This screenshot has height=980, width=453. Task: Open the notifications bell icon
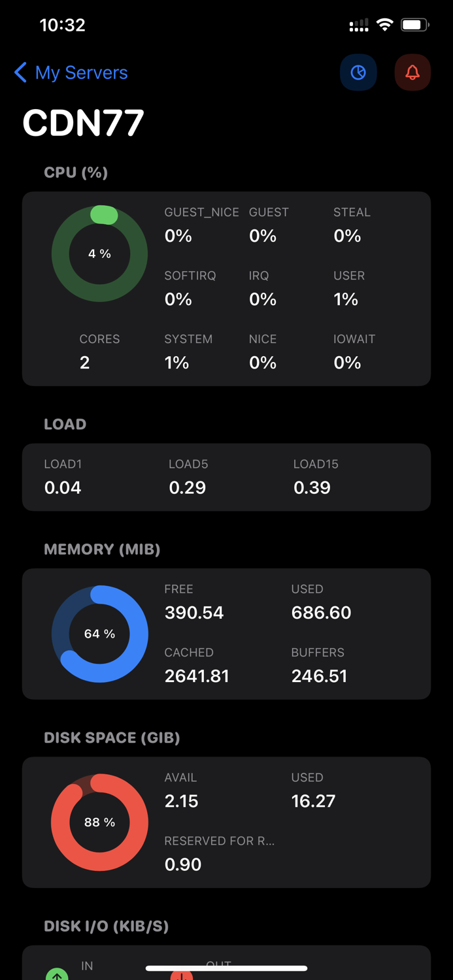coord(412,73)
